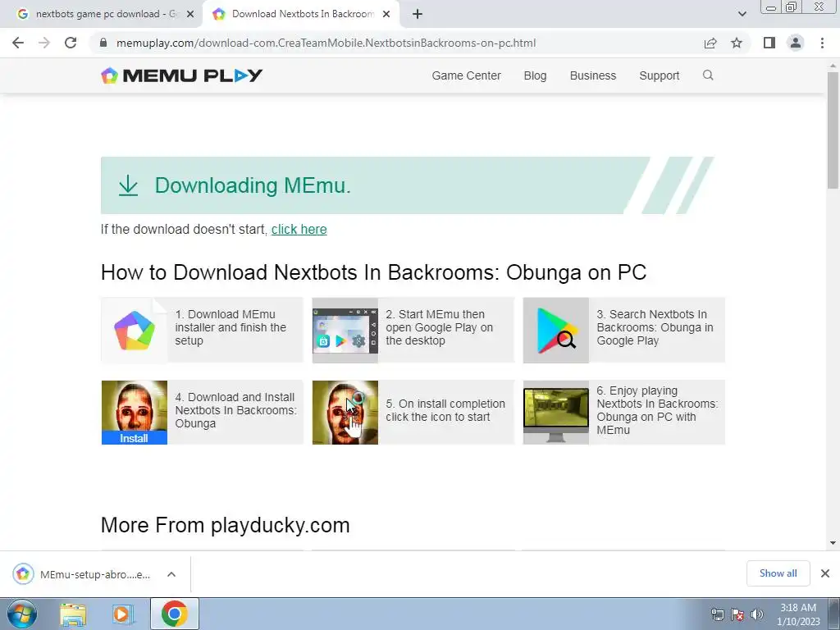Click '3. Search Nextbots In Backrooms' text
The image size is (840, 630).
655,327
